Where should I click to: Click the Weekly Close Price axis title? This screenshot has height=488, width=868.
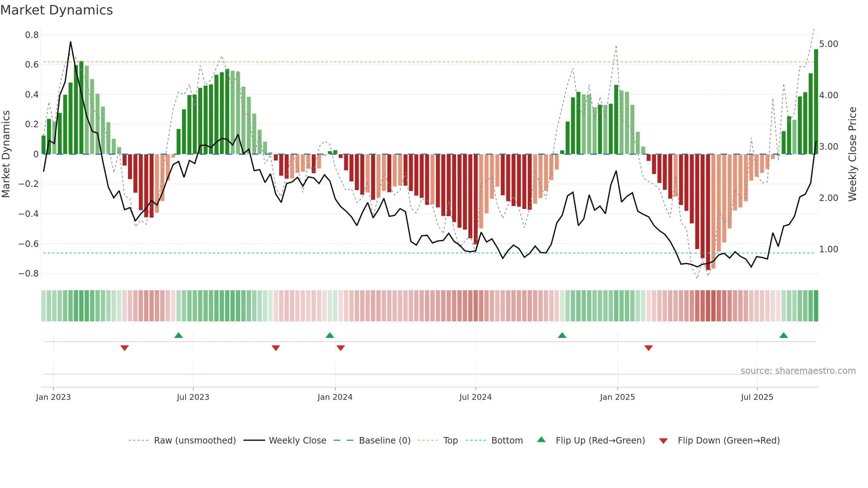pyautogui.click(x=852, y=154)
